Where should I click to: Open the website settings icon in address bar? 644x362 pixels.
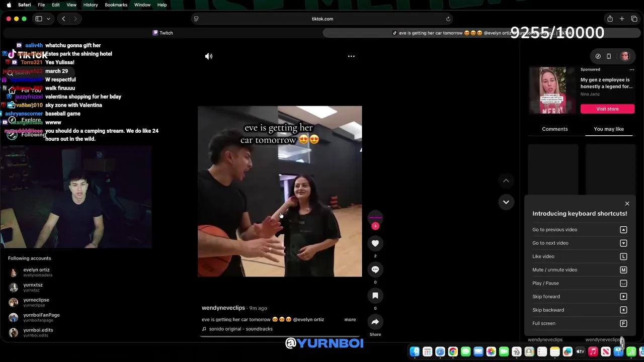point(196,19)
